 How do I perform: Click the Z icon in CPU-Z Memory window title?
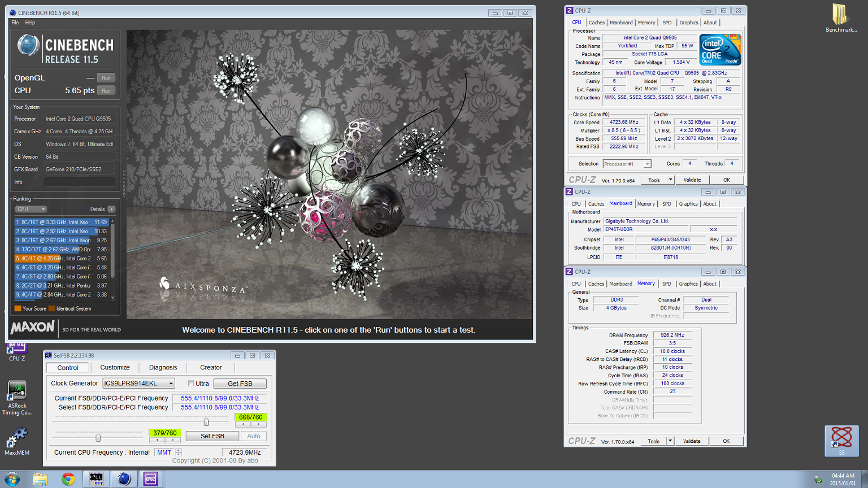569,272
